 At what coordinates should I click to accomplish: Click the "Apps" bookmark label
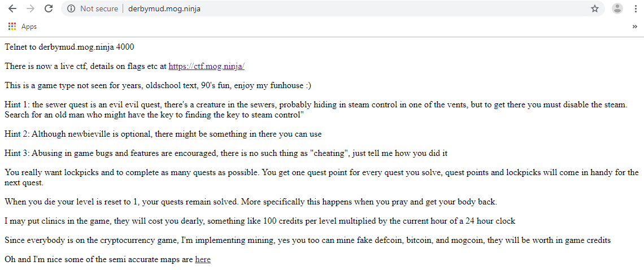[x=29, y=27]
